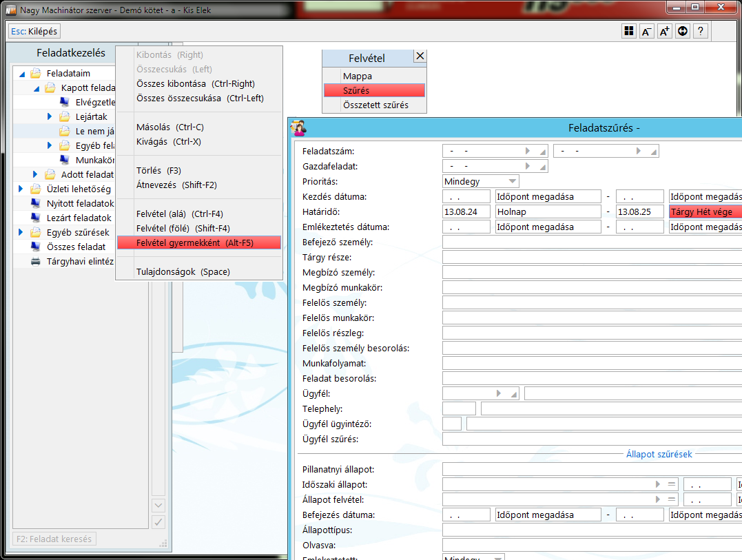Collapse the Feladataim tree node

pyautogui.click(x=21, y=74)
